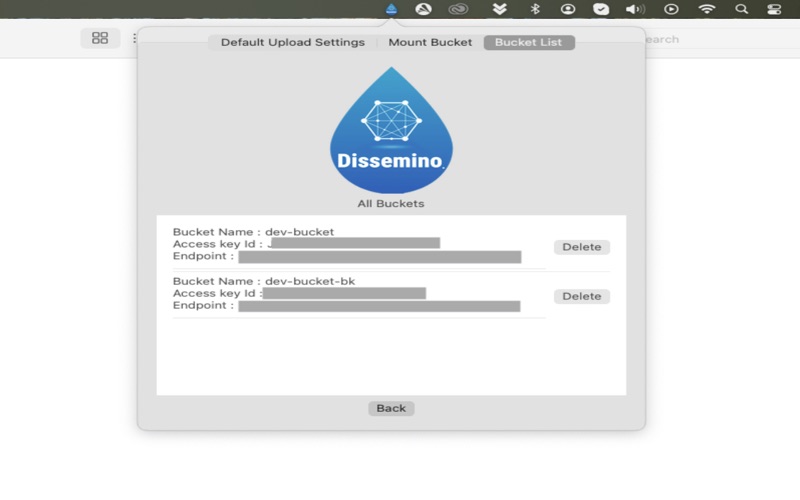Switch to icon grid view in Finder toolbar
The width and height of the screenshot is (800, 500).
(100, 38)
